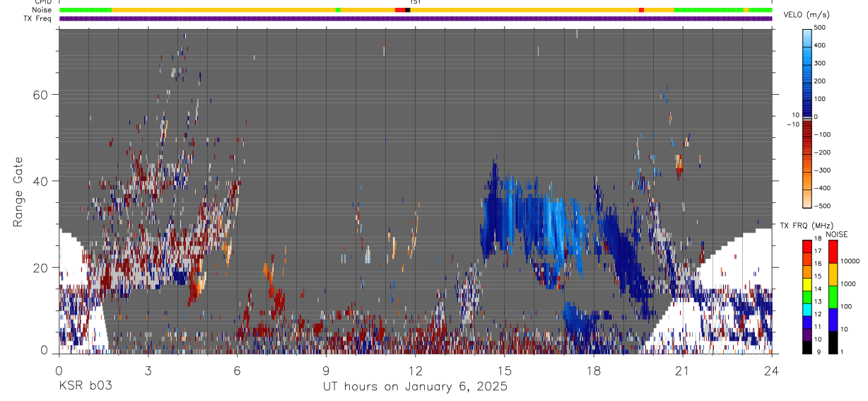Click the '18' tick on the UT hours axis
Image resolution: width=868 pixels, height=401 pixels.
tap(594, 370)
